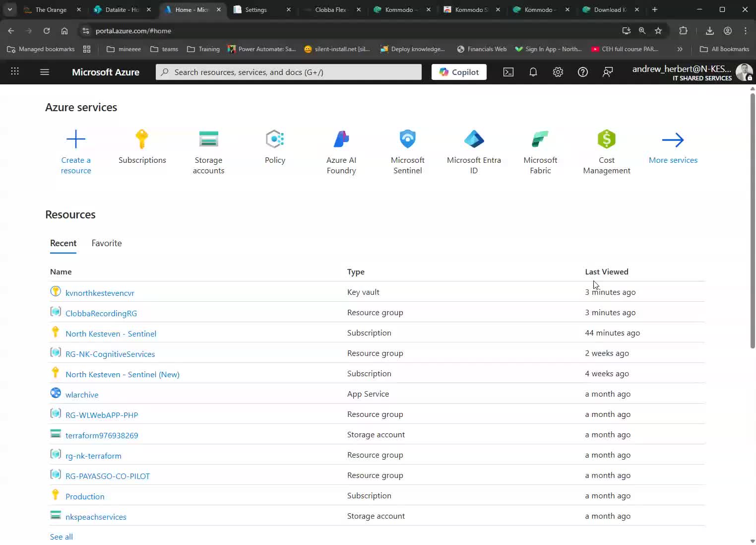The image size is (756, 545).
Task: Bookmark this page with the star icon
Action: (658, 31)
